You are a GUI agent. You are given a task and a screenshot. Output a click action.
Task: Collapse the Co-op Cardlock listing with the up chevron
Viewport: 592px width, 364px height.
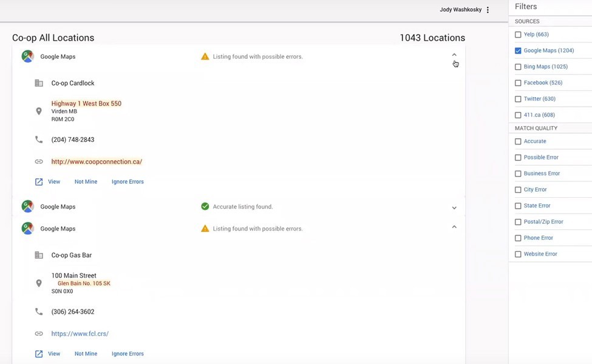coord(454,55)
